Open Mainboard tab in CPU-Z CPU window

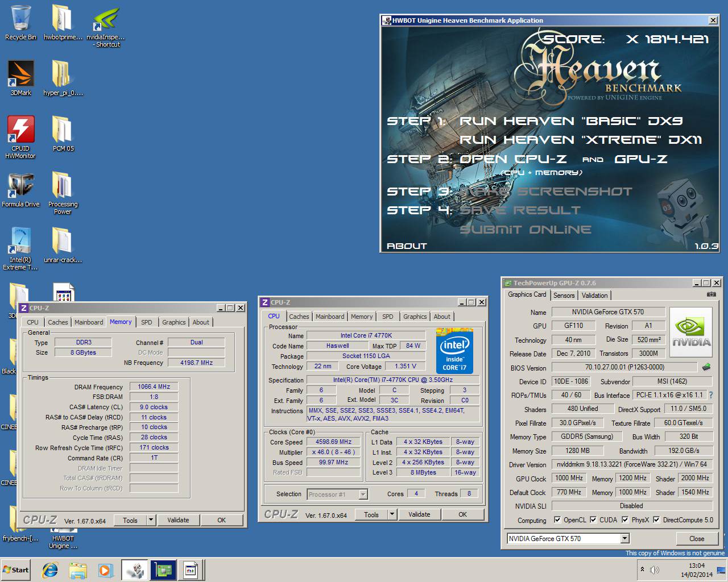coord(330,317)
